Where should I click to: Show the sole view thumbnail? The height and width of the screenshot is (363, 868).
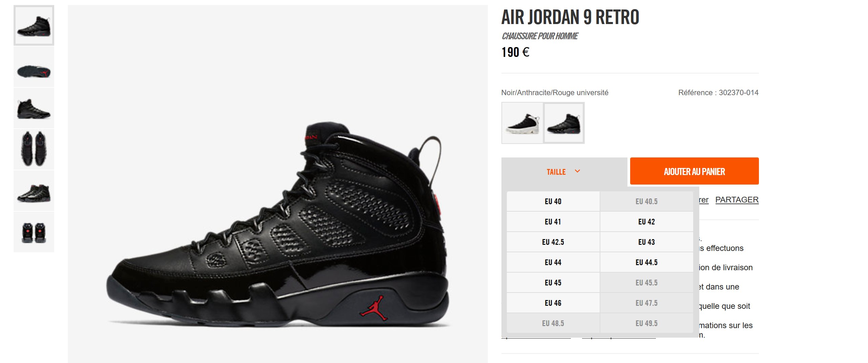(x=34, y=67)
